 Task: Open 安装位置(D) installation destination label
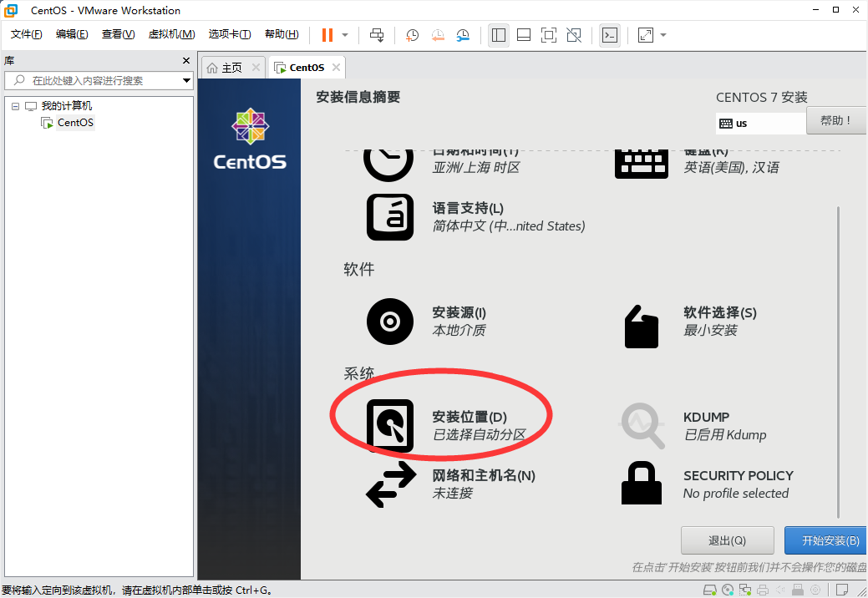point(470,417)
